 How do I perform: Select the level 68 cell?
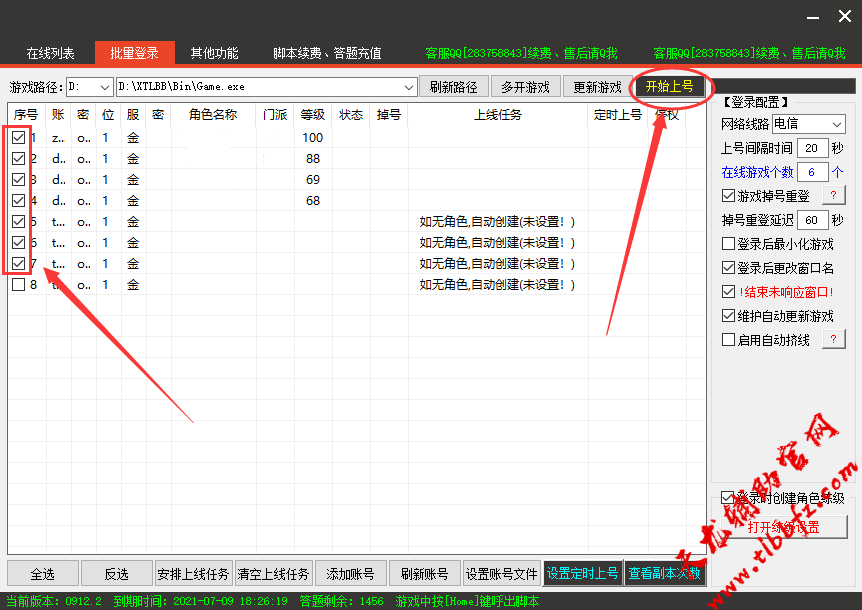click(x=313, y=201)
